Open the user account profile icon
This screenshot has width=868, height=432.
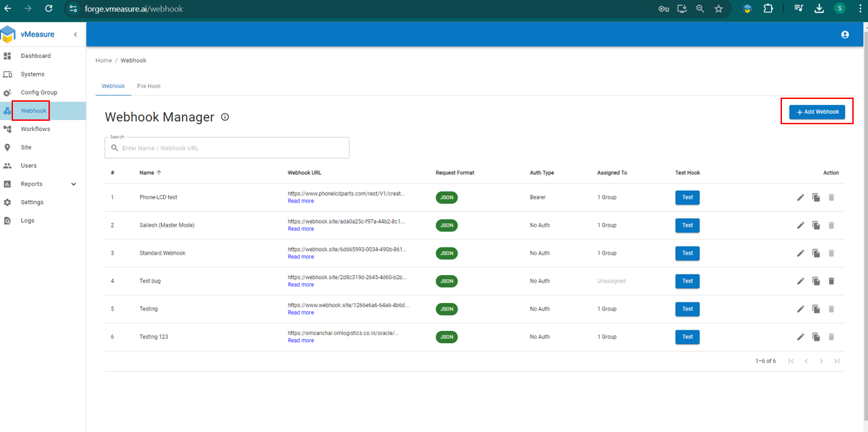click(x=845, y=34)
